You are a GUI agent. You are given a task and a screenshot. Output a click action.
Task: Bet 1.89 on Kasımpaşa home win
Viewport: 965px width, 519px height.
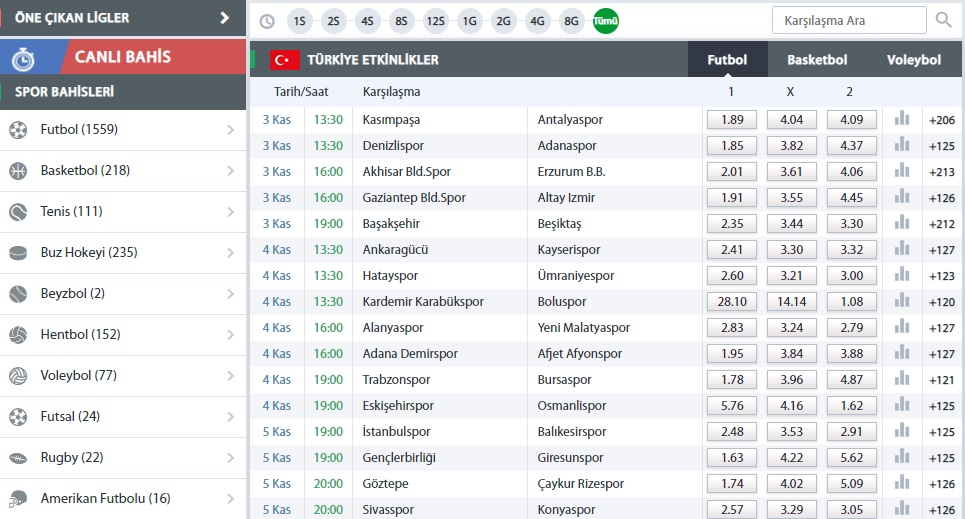click(x=732, y=119)
